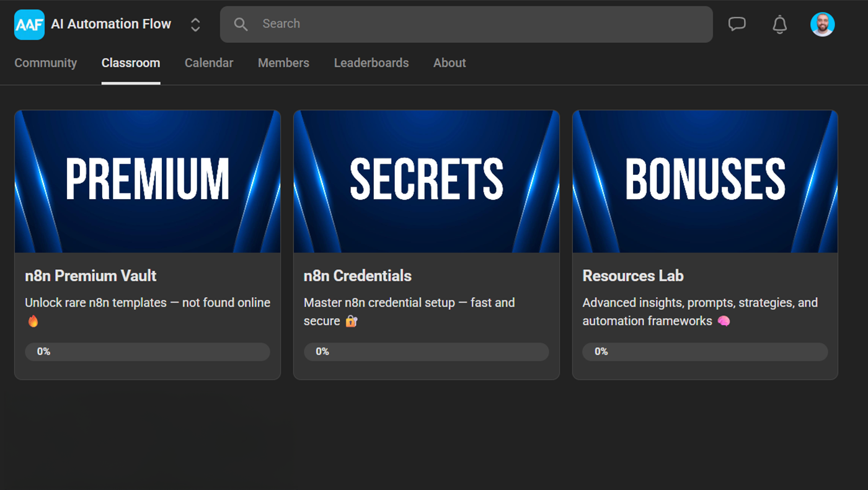Open the About tab
Screen dimensions: 868x490
click(449, 63)
